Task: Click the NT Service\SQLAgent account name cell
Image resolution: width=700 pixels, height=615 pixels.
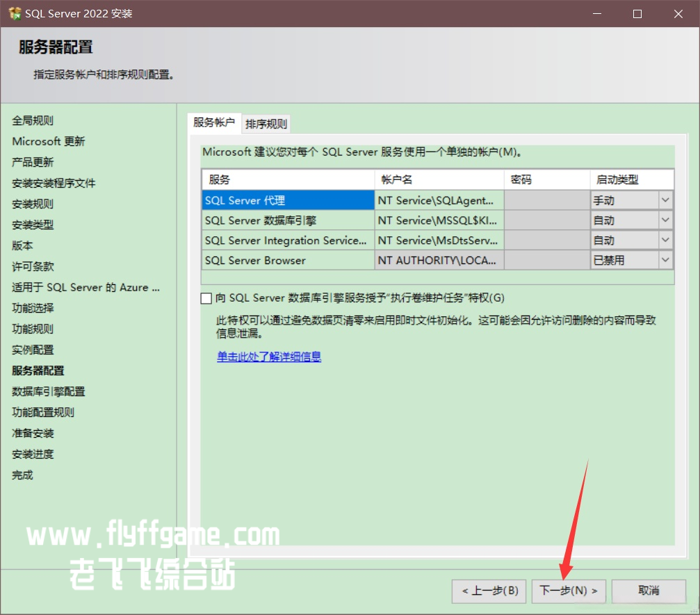Action: point(439,200)
